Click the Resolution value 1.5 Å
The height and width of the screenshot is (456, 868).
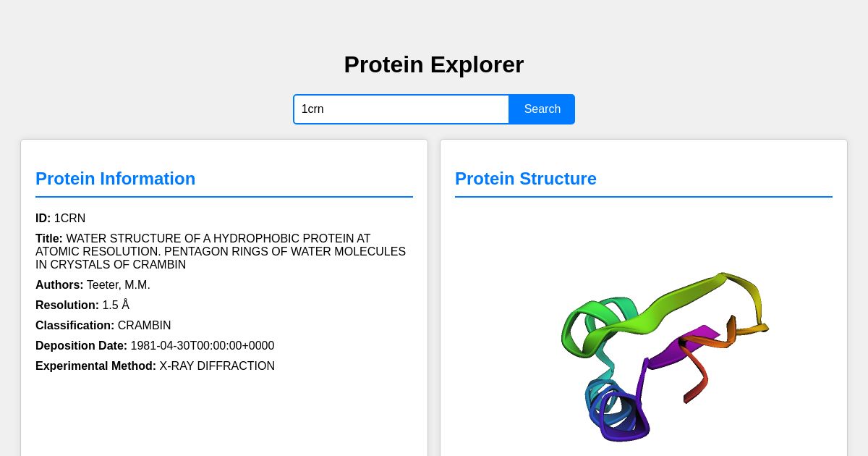(x=116, y=305)
